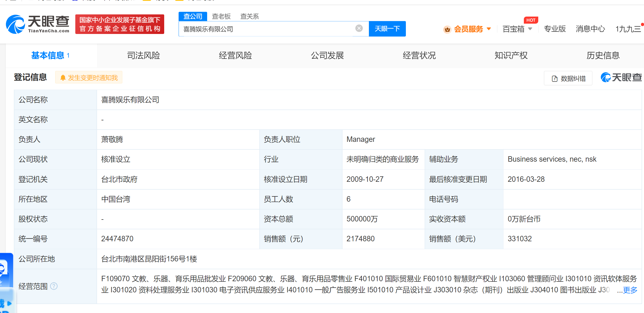Click the 登记信息 section heading

[x=30, y=77]
